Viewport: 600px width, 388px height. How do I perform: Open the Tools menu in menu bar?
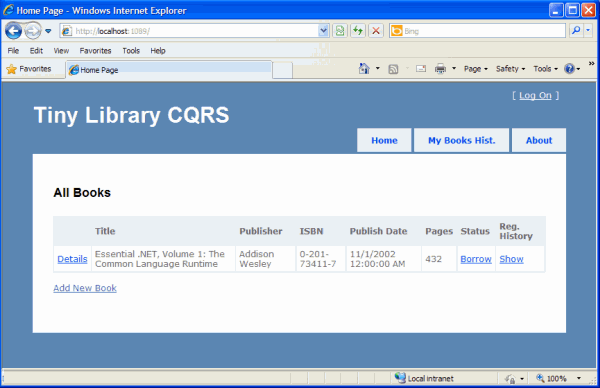(x=131, y=51)
